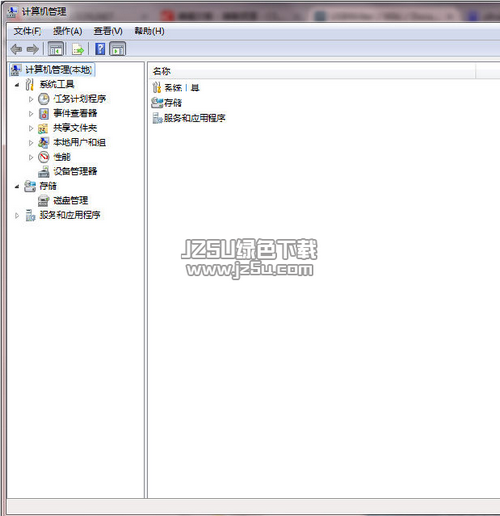Click the export list toolbar icon
Viewport: 500px width, 516px height.
[78, 49]
